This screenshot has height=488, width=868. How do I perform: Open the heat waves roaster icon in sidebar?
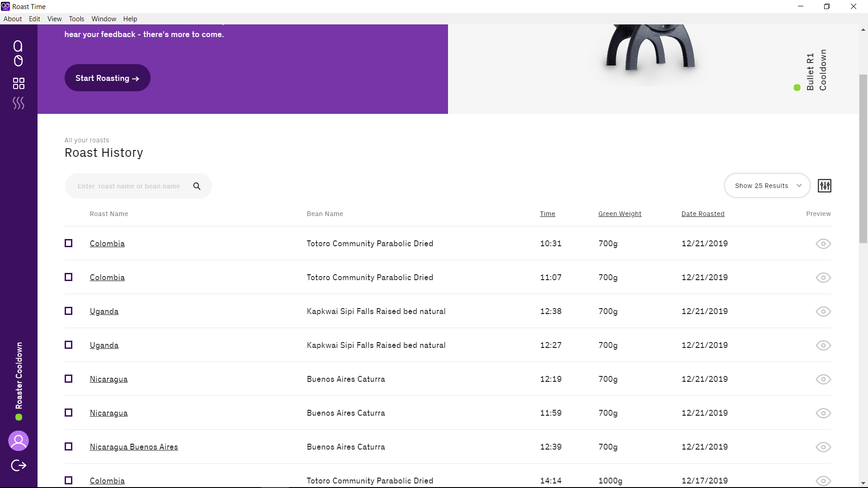pos(19,103)
